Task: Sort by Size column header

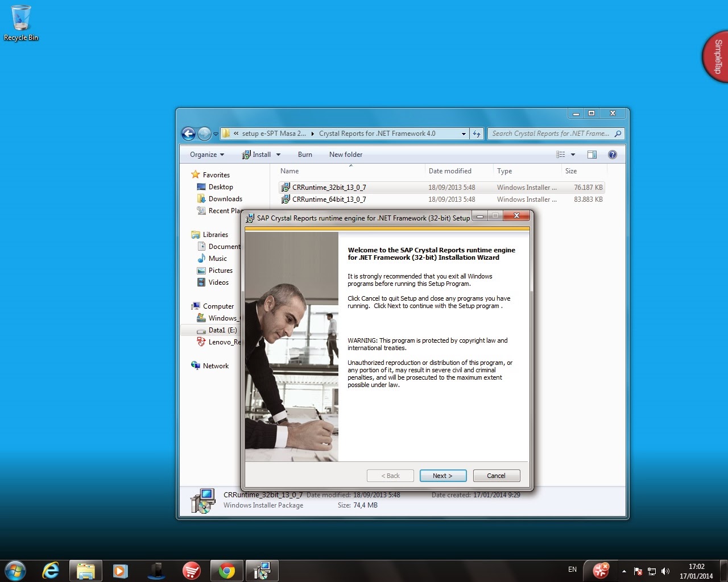Action: (584, 171)
